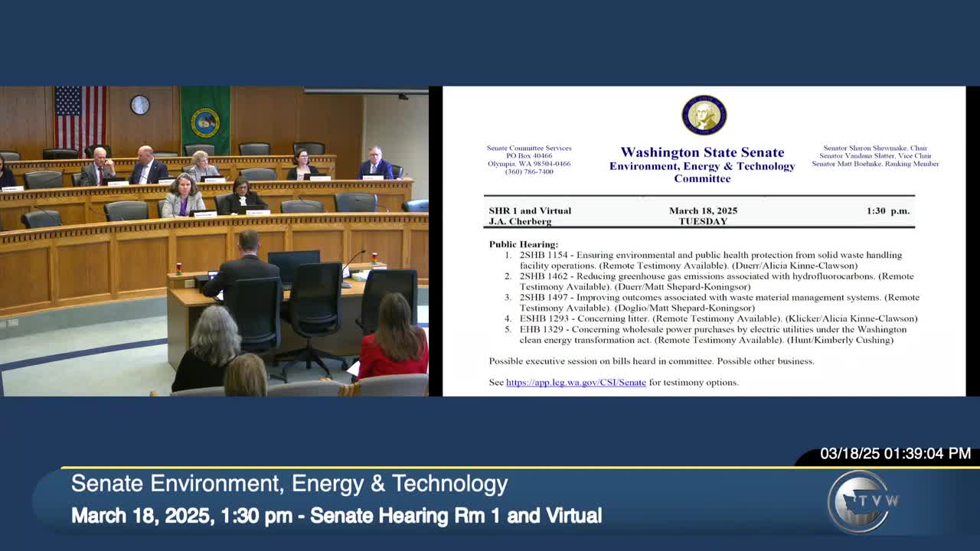Click the "PO Box 40466" address line
Screen dimensions: 980x551
click(529, 156)
